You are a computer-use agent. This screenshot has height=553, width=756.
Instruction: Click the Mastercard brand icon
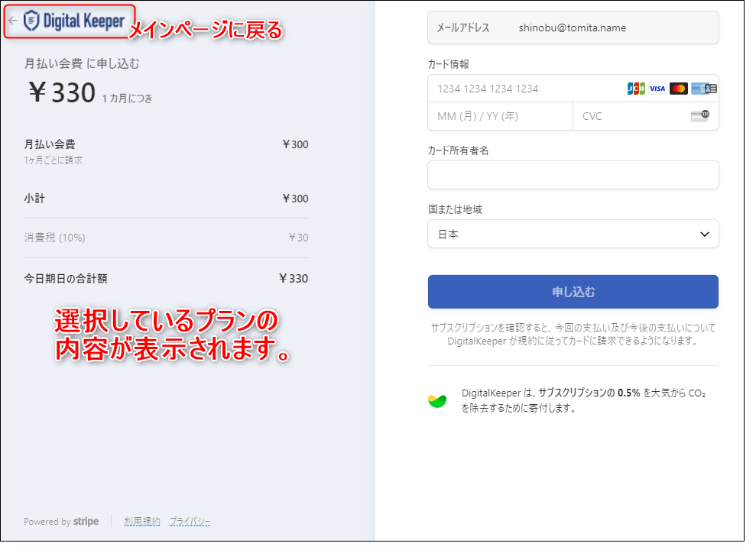[678, 89]
